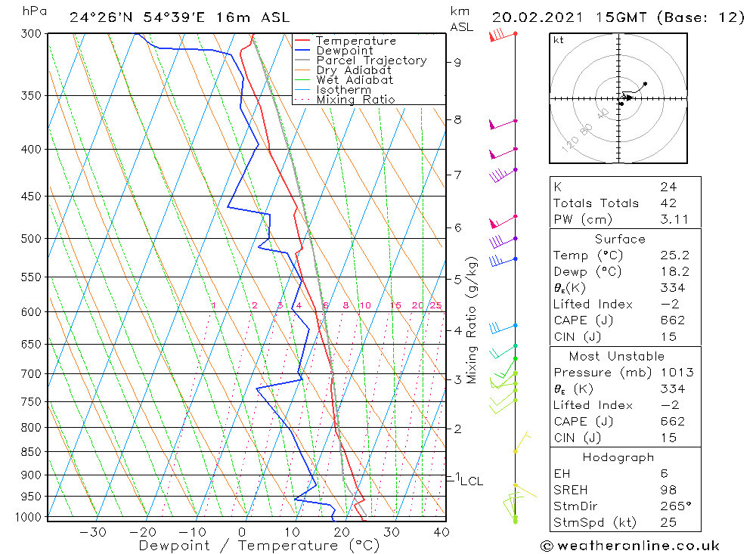Image resolution: width=756 pixels, height=554 pixels.
Task: Click the StmSpd (kt) value 25
Action: pyautogui.click(x=668, y=523)
